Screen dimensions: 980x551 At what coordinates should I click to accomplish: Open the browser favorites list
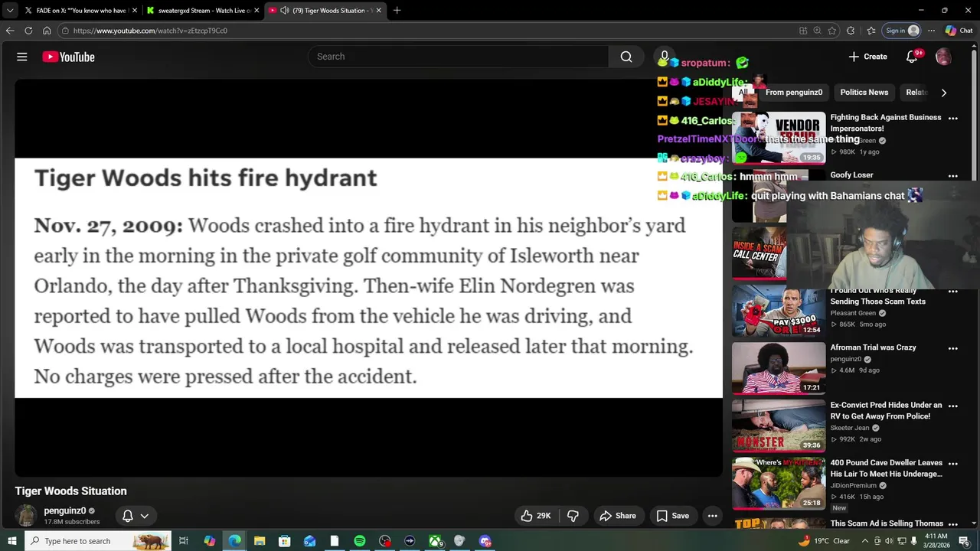pos(871,31)
